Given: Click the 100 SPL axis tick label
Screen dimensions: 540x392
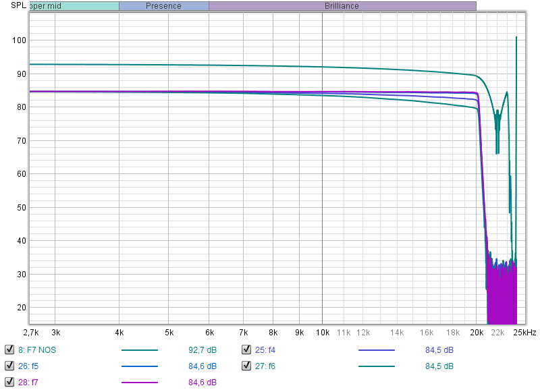Looking at the screenshot, I should click(20, 40).
